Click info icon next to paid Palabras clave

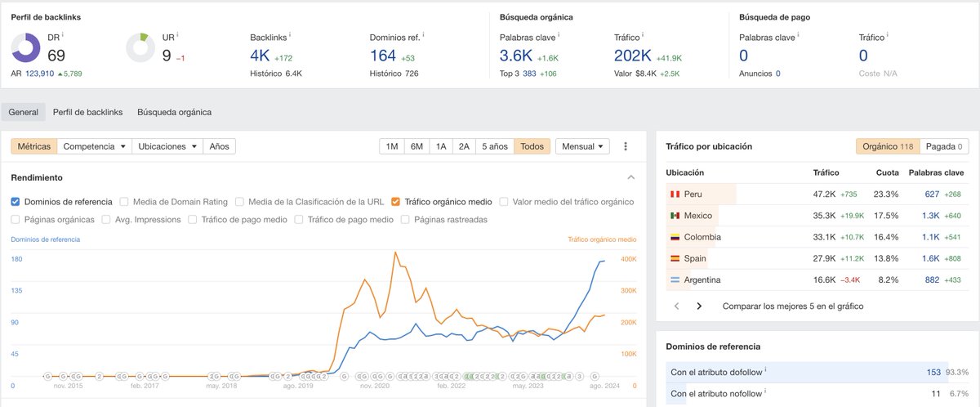[799, 35]
